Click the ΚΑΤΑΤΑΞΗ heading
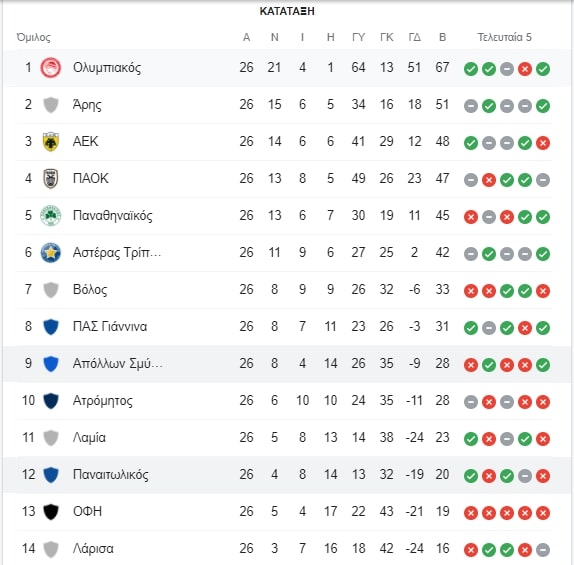Viewport: 574px width, 565px height. [x=287, y=11]
